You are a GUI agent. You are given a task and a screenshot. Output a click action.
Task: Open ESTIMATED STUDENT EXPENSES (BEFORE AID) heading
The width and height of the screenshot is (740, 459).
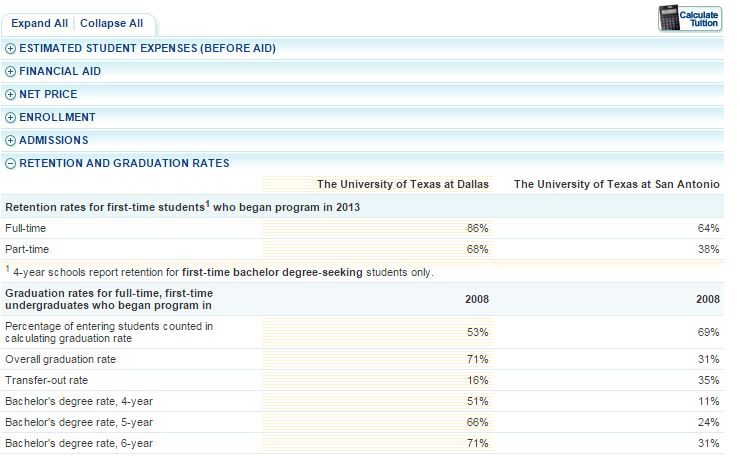click(x=147, y=49)
